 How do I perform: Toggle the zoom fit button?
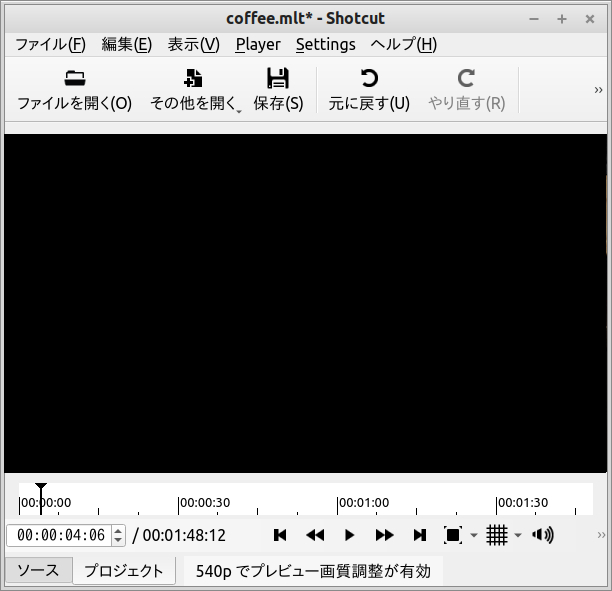453,536
